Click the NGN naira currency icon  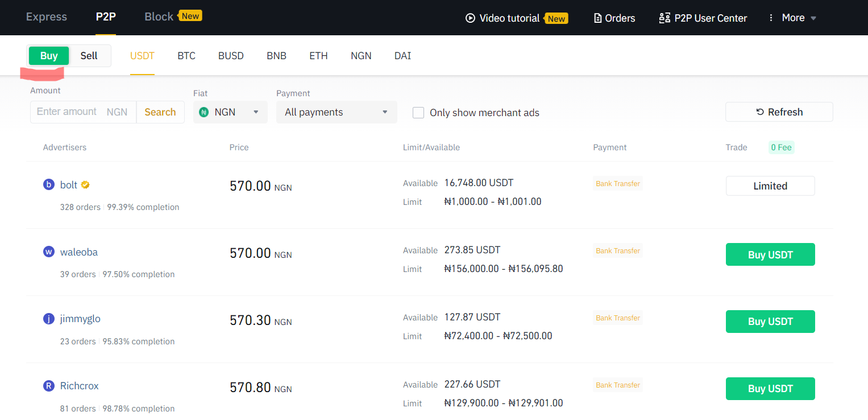(203, 112)
